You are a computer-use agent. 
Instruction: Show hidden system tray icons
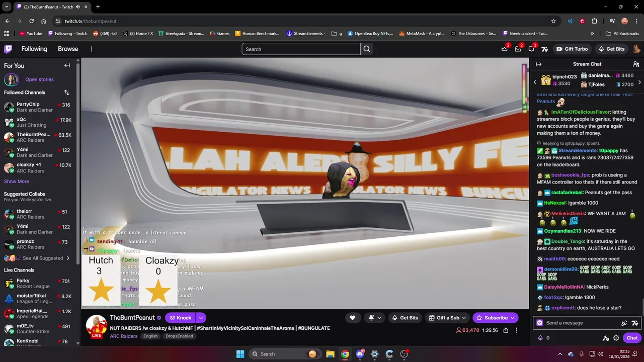click(x=559, y=354)
